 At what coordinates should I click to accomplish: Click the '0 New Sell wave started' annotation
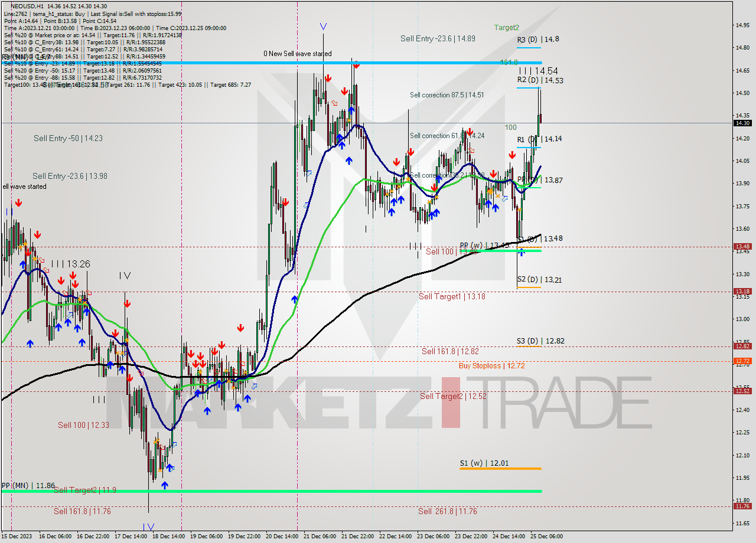pyautogui.click(x=298, y=54)
